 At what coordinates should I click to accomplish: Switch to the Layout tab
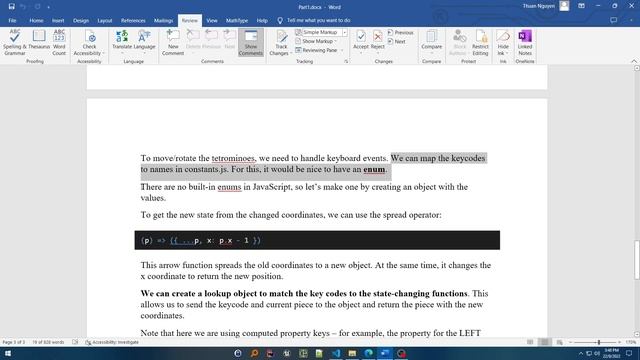click(104, 20)
